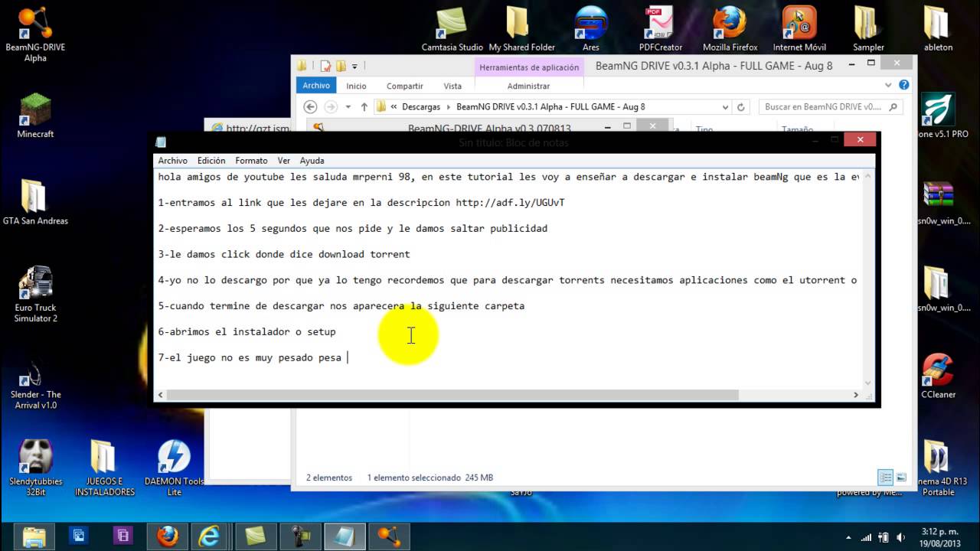Expand the Explorer ribbon chevron
Viewport: 980px width, 551px height.
tap(888, 86)
